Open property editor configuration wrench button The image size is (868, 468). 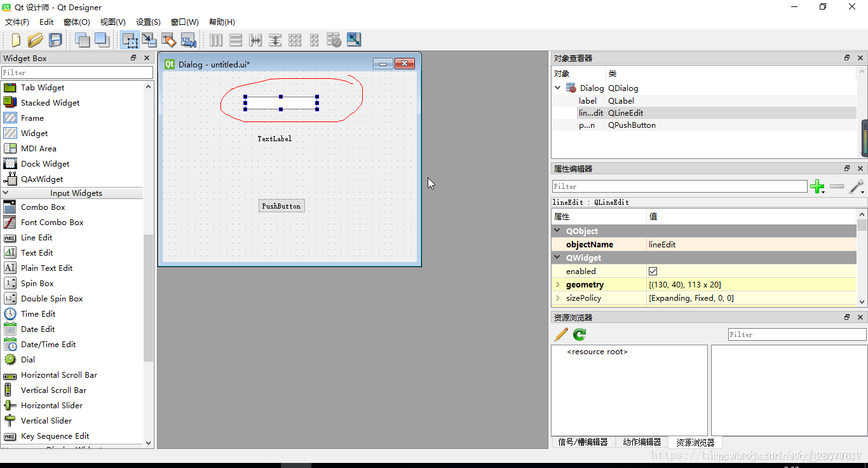857,186
